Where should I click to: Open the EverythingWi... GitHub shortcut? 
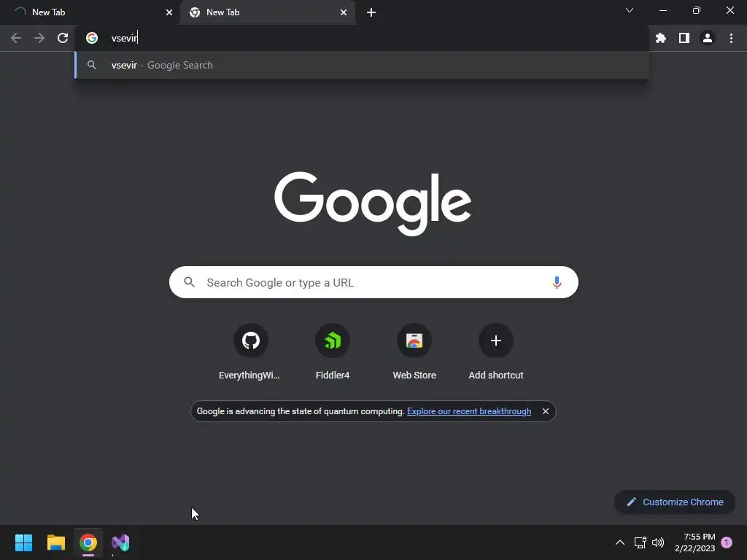[x=251, y=351]
